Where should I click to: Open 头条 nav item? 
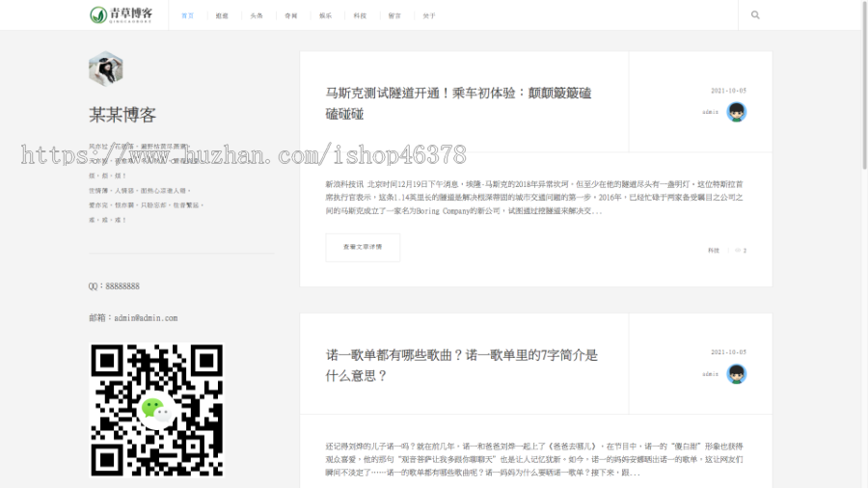(257, 16)
